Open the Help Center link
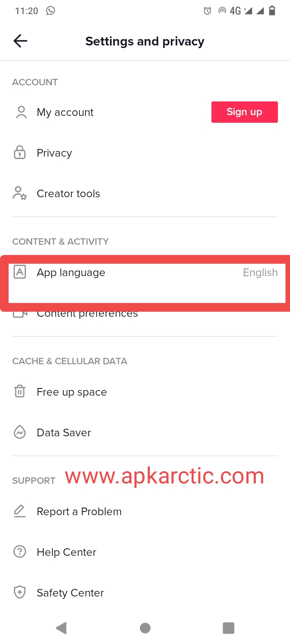This screenshot has height=644, width=290. (x=145, y=552)
